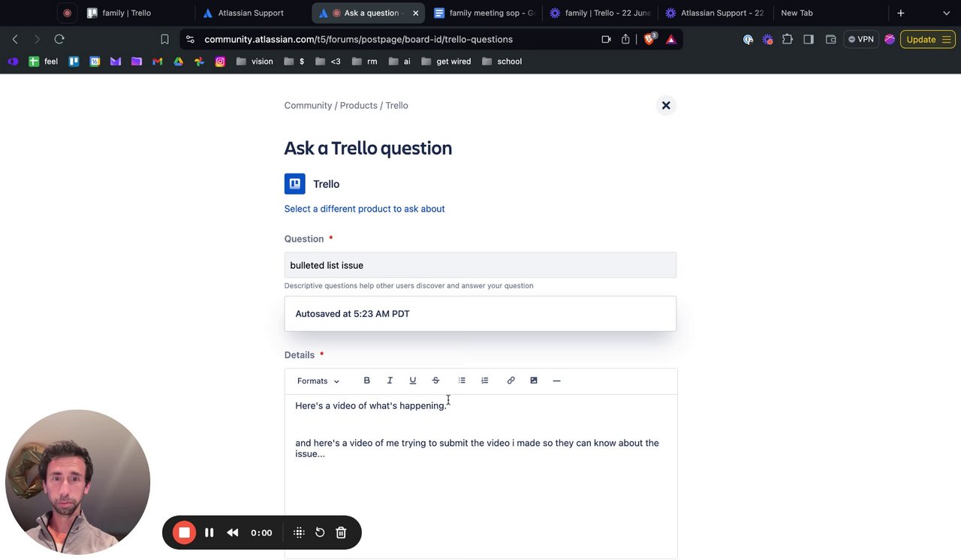The width and height of the screenshot is (961, 560).
Task: Stop the screen recording with red button
Action: pyautogui.click(x=184, y=533)
